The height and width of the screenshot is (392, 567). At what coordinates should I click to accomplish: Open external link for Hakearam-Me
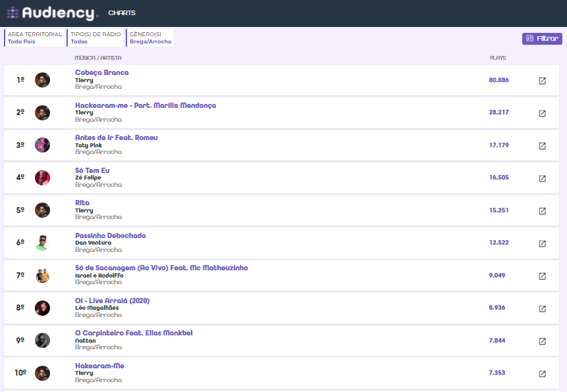click(542, 374)
